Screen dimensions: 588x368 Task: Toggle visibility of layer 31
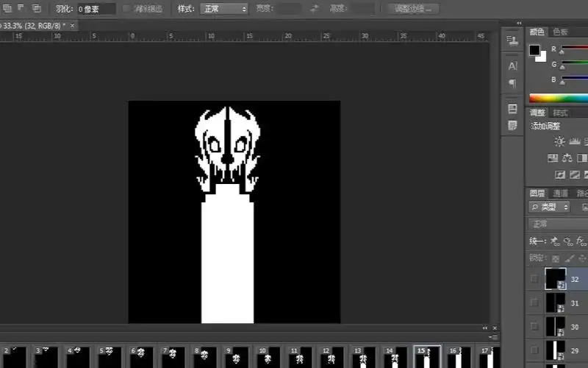(534, 302)
